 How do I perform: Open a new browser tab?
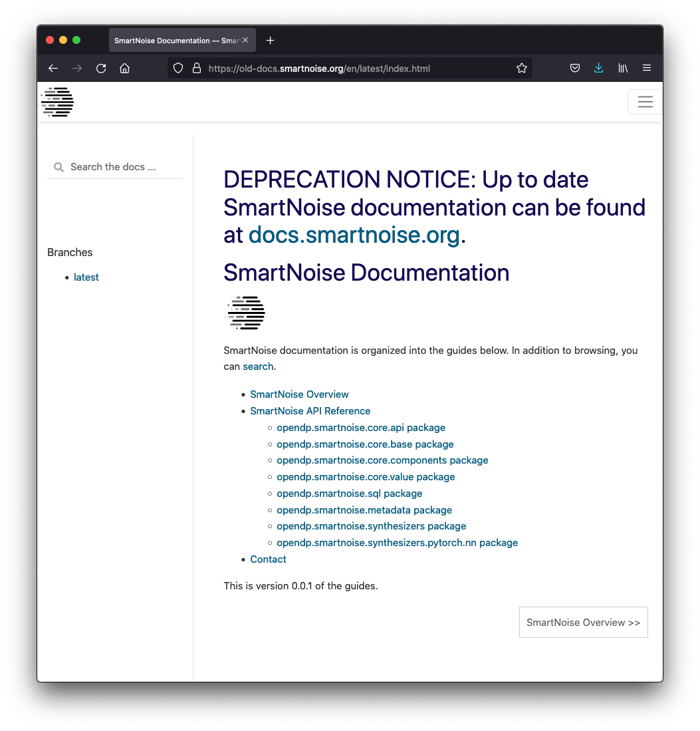[x=270, y=40]
